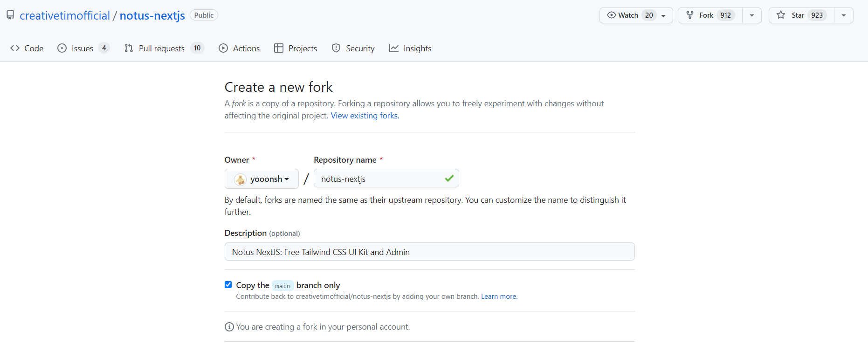868x345 pixels.
Task: Open the Actions tab
Action: point(239,48)
